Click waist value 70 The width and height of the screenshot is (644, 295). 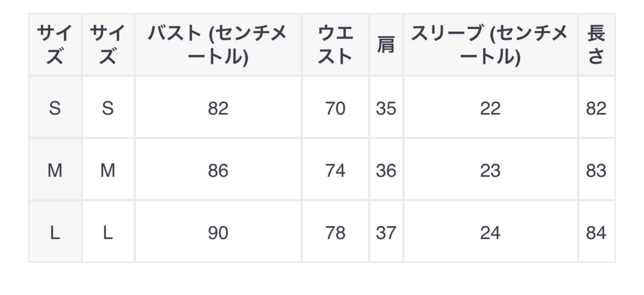point(336,108)
